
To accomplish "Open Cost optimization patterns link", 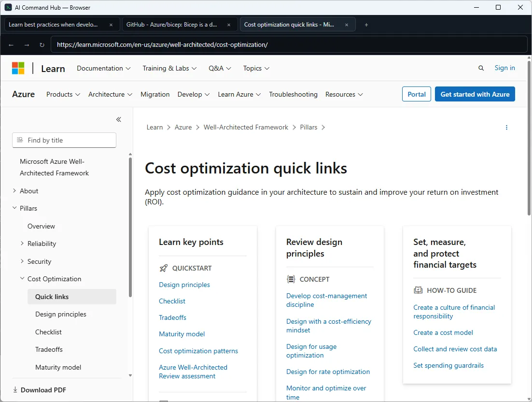I will point(198,351).
